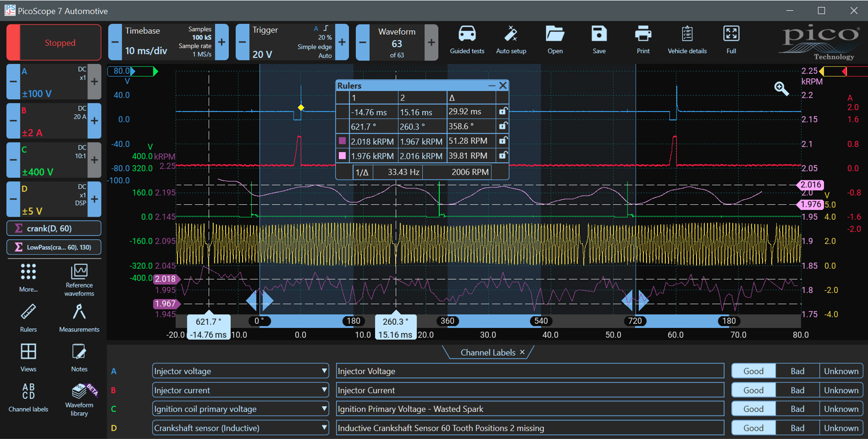Expand the Injector voltage dropdown
Viewport: 868px width, 439px height.
[x=324, y=371]
